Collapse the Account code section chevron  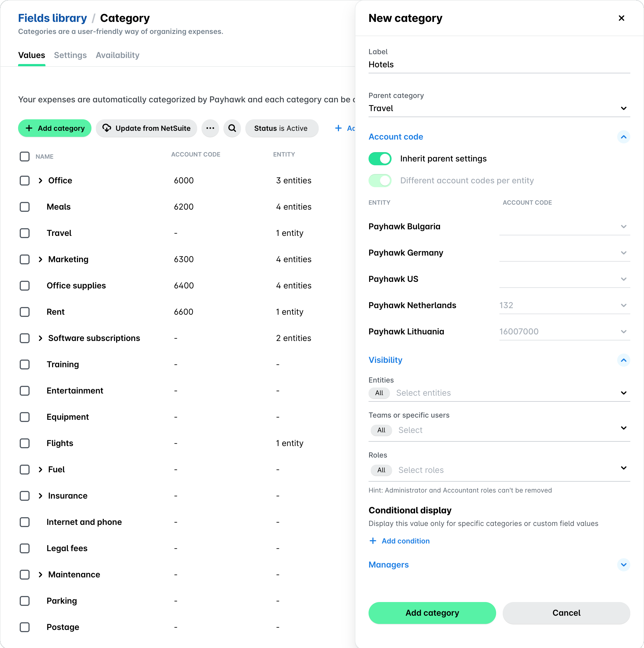point(623,137)
